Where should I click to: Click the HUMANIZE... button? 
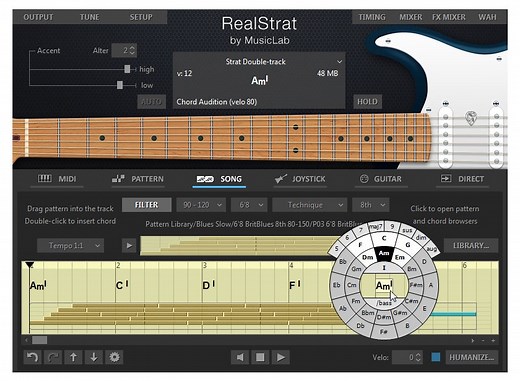472,357
